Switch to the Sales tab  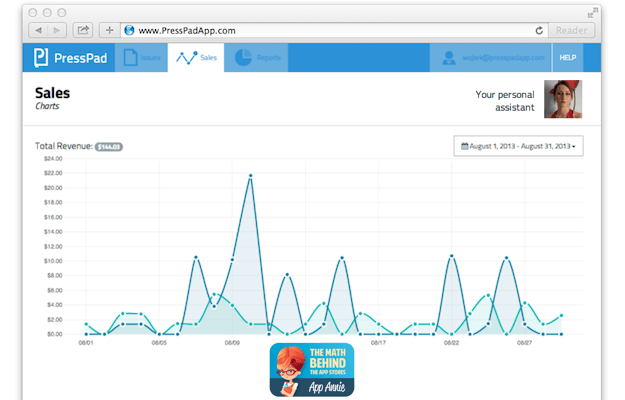(197, 58)
